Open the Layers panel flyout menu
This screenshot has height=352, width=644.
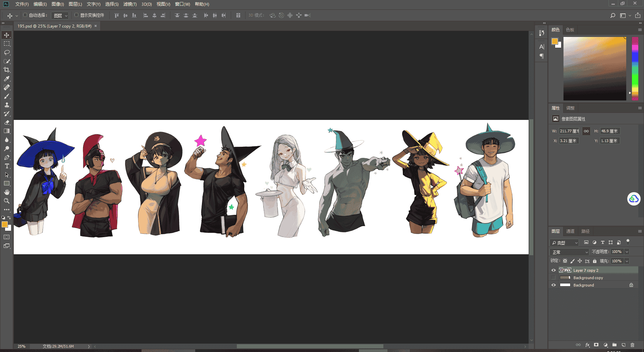640,231
